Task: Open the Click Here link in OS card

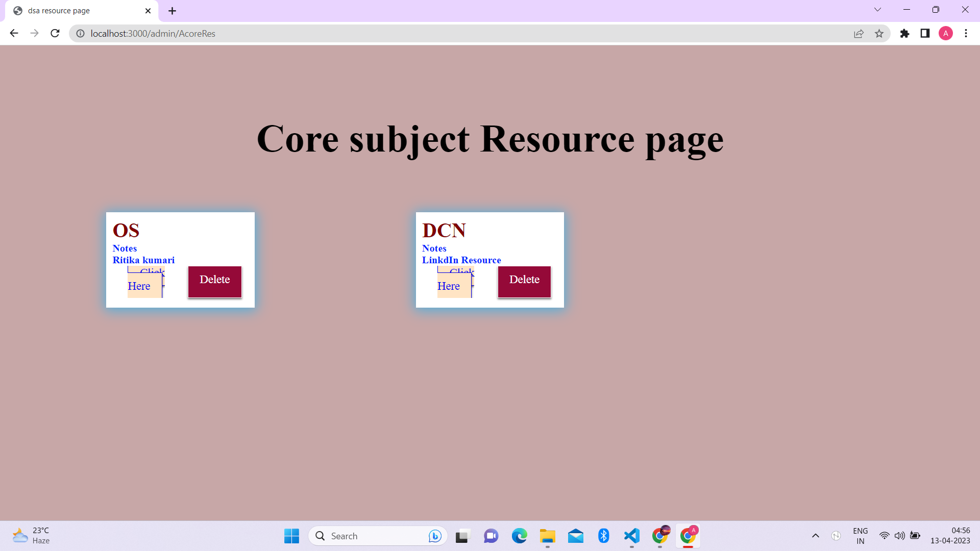Action: pyautogui.click(x=139, y=286)
